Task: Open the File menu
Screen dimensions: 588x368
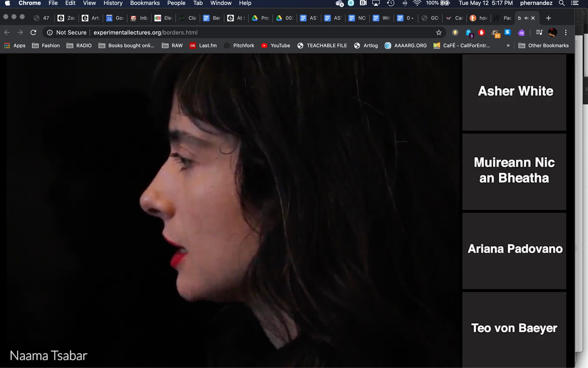Action: (x=53, y=3)
